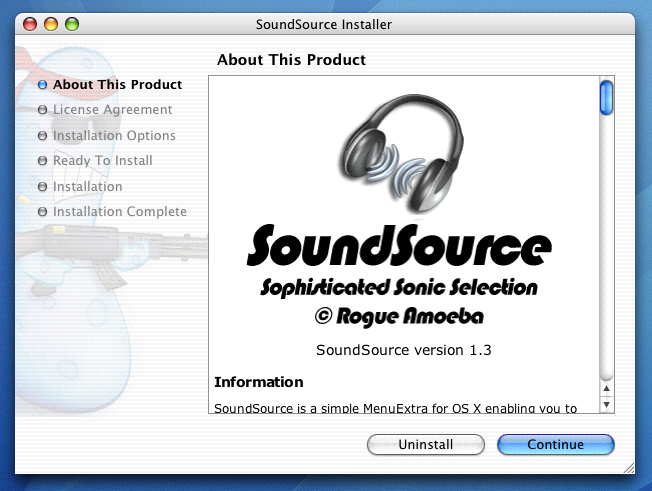This screenshot has width=652, height=491.
Task: Click the 'About This Product' page heading
Action: coord(291,60)
